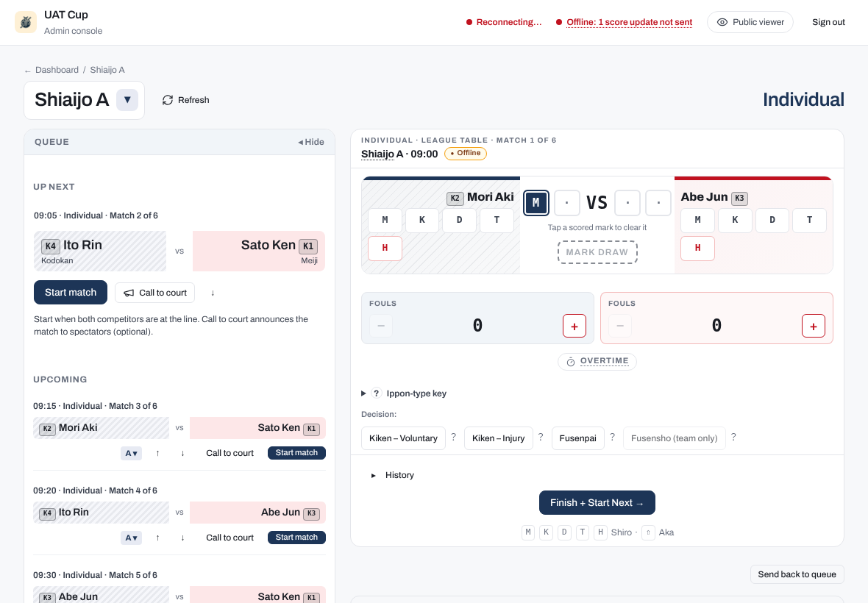The image size is (868, 603).
Task: Select Fusensho (team only) decision
Action: (x=675, y=438)
